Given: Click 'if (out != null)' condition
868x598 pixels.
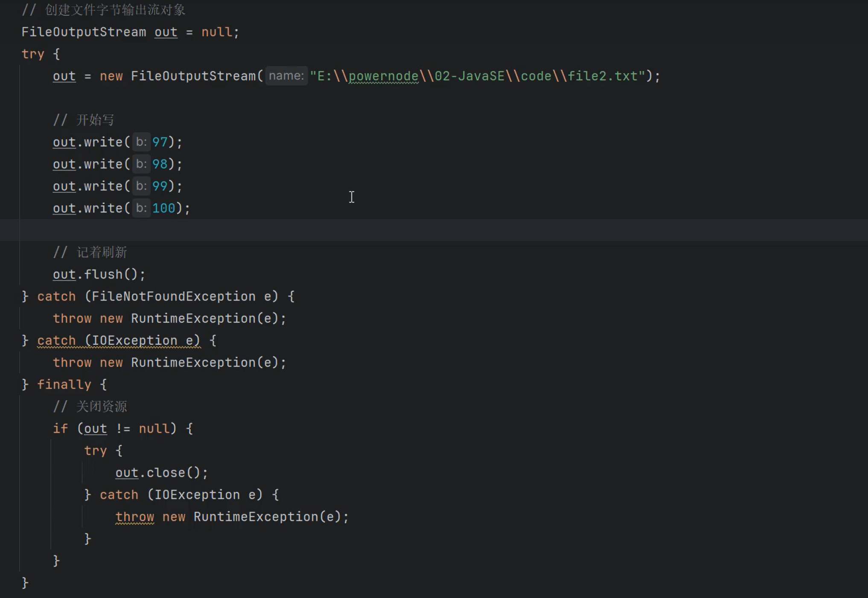Looking at the screenshot, I should pyautogui.click(x=114, y=429).
